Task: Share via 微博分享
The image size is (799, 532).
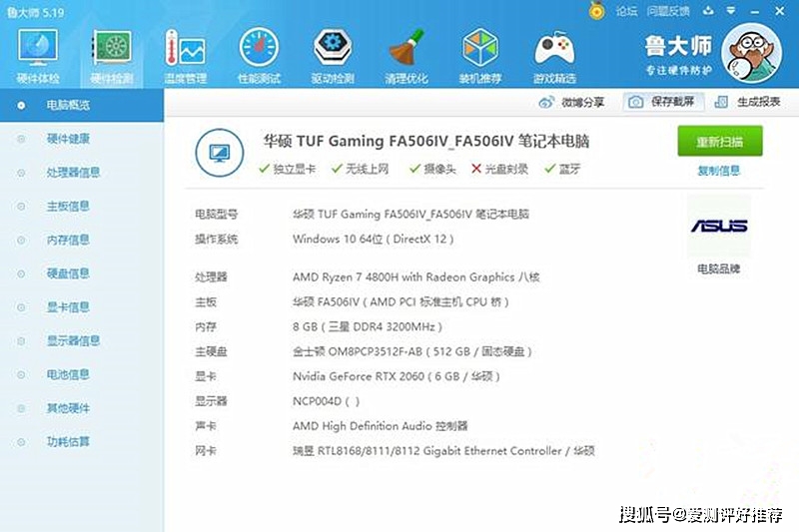Action: point(571,103)
